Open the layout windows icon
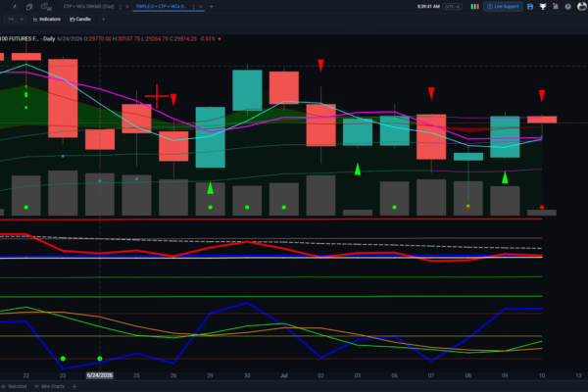 [29, 7]
